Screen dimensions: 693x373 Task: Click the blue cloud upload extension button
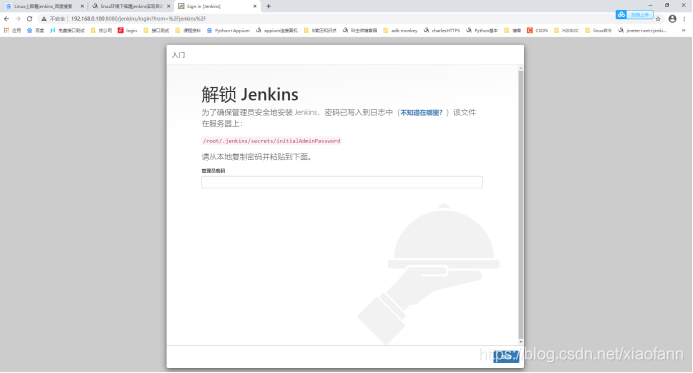[x=634, y=15]
